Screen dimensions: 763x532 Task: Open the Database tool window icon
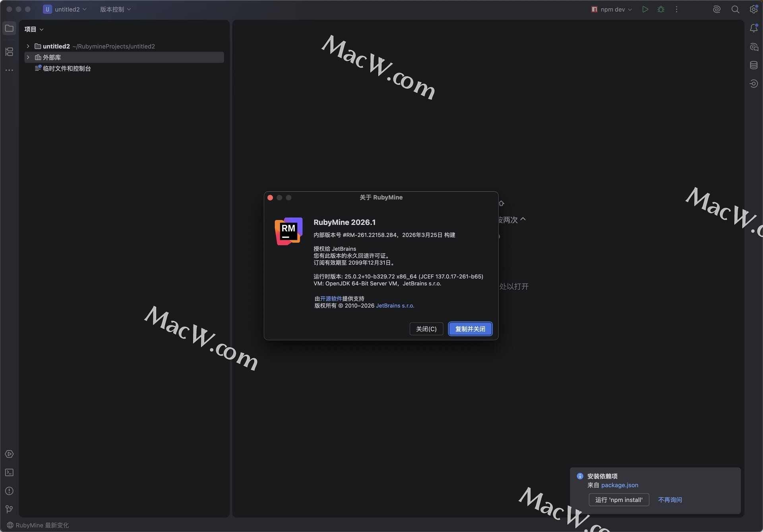pos(753,65)
